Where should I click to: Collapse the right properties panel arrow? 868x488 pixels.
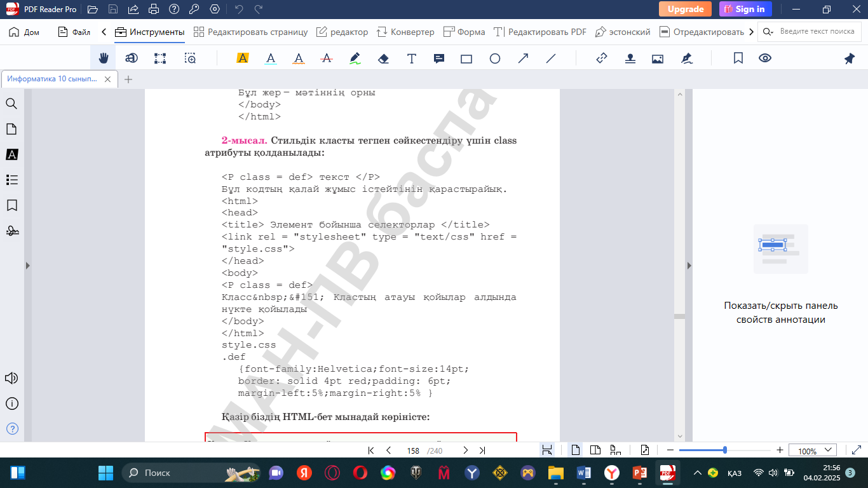[689, 266]
